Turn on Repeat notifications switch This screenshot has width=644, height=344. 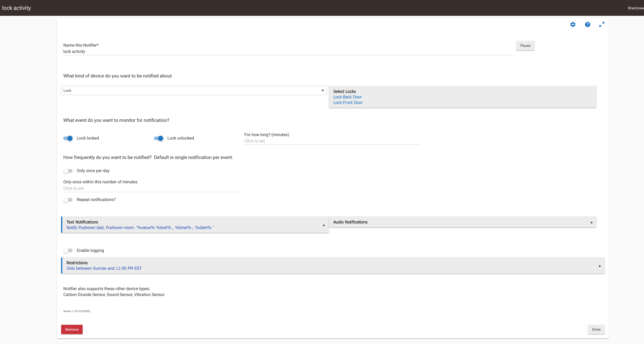click(68, 200)
